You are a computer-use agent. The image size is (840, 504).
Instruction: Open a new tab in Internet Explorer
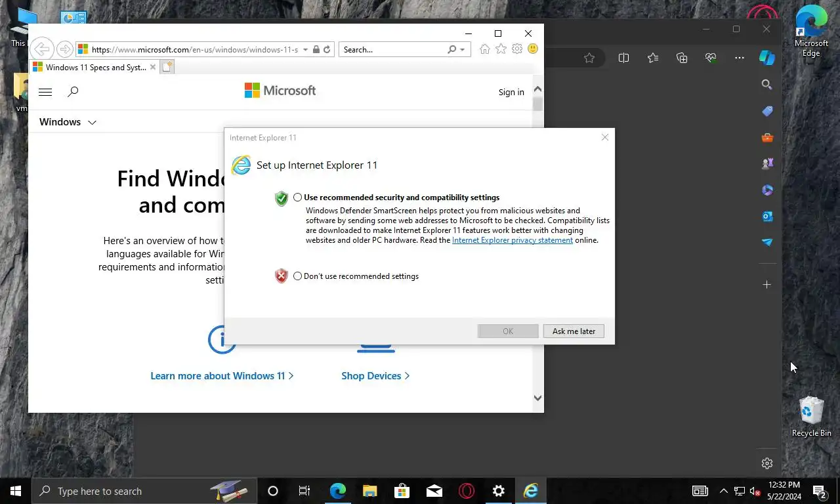point(167,67)
